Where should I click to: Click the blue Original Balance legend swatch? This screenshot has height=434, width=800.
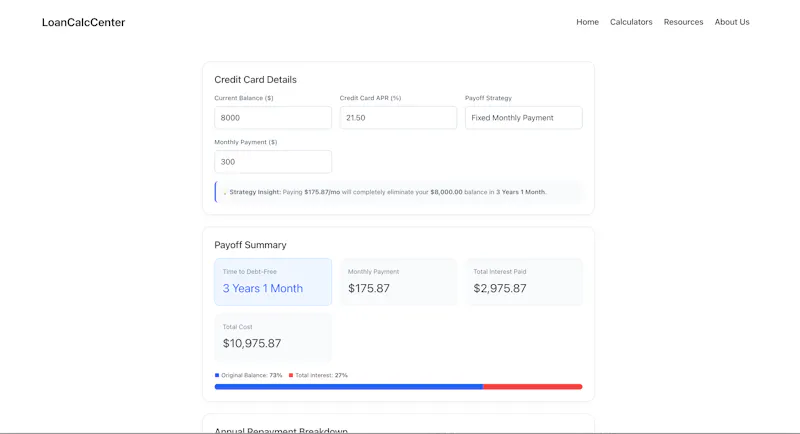(217, 375)
